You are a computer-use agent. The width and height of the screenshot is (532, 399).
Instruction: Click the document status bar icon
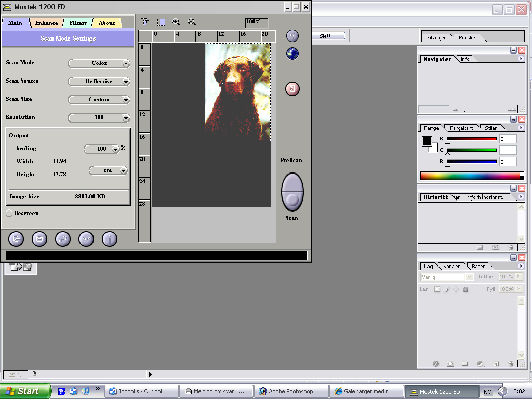tap(34, 374)
